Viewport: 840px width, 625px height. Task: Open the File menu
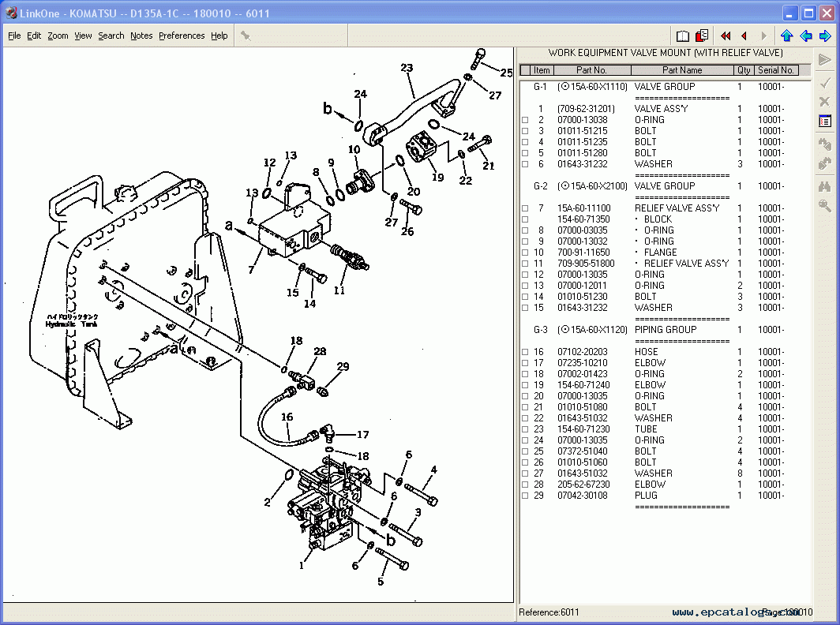[x=14, y=36]
